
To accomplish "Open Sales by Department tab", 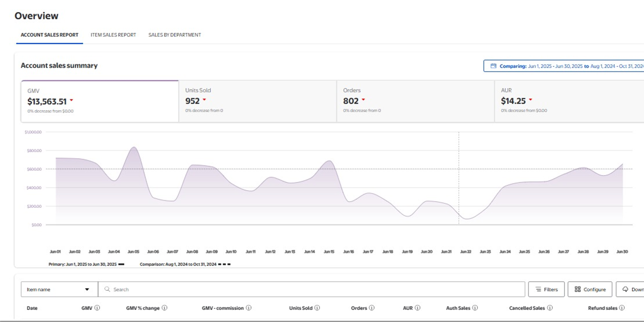I will click(175, 35).
